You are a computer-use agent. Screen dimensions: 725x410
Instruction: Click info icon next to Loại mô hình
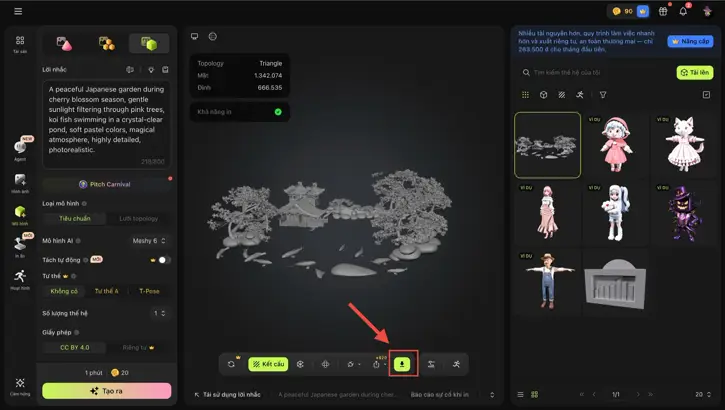[x=84, y=203]
